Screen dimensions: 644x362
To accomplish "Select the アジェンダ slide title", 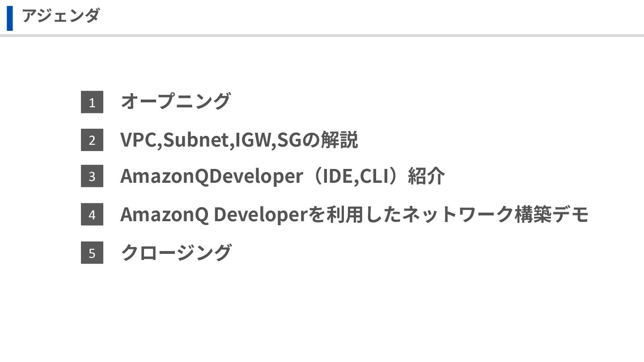I will (60, 16).
